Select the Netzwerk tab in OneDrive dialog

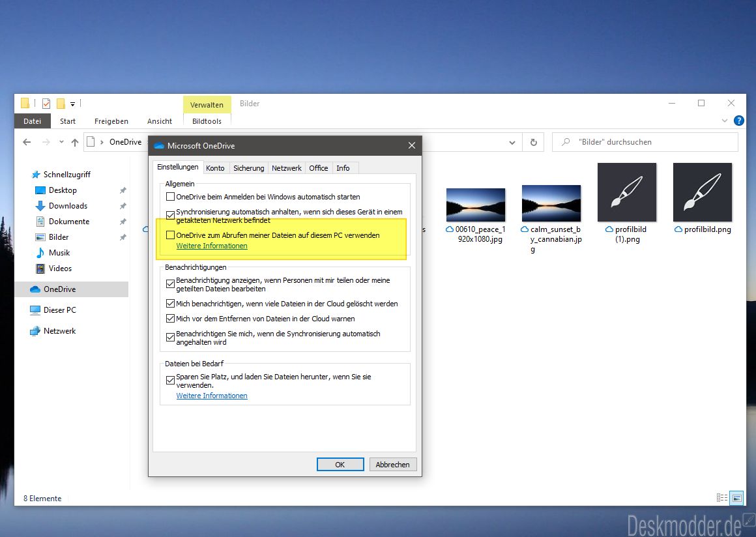[286, 167]
